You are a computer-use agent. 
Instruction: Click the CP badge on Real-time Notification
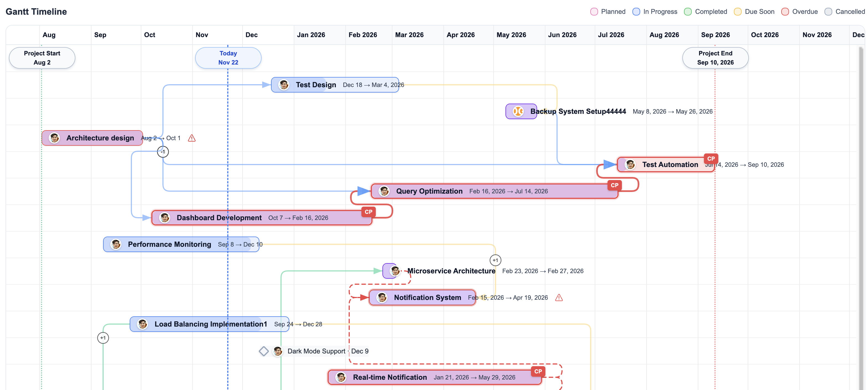tap(538, 371)
